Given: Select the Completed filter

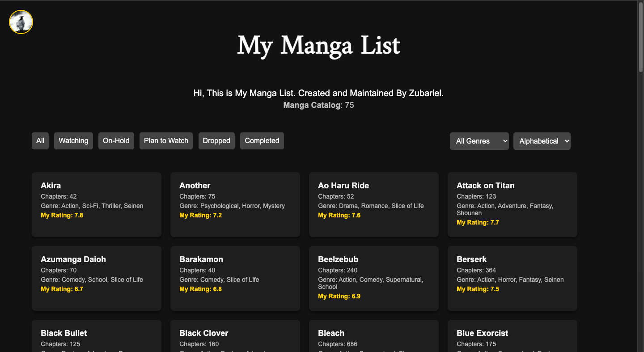Looking at the screenshot, I should [x=262, y=140].
